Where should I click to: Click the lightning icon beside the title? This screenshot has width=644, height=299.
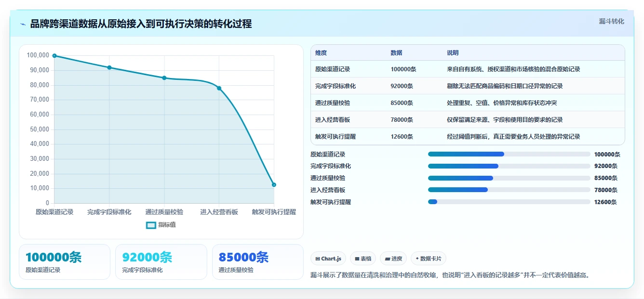tap(23, 24)
